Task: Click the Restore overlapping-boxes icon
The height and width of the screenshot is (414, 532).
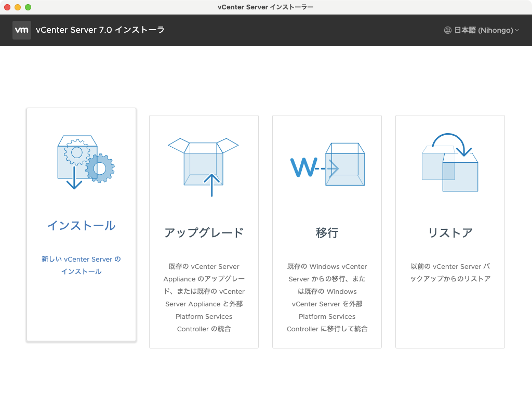Action: point(450,162)
